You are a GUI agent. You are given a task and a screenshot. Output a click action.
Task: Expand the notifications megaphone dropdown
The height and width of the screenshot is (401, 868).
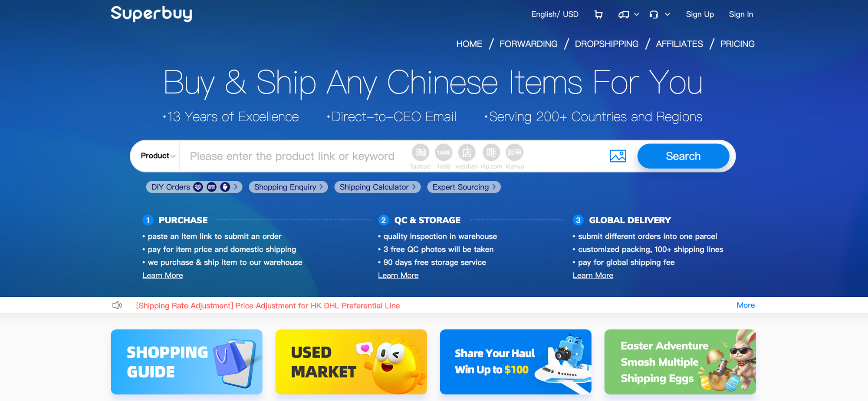(629, 14)
